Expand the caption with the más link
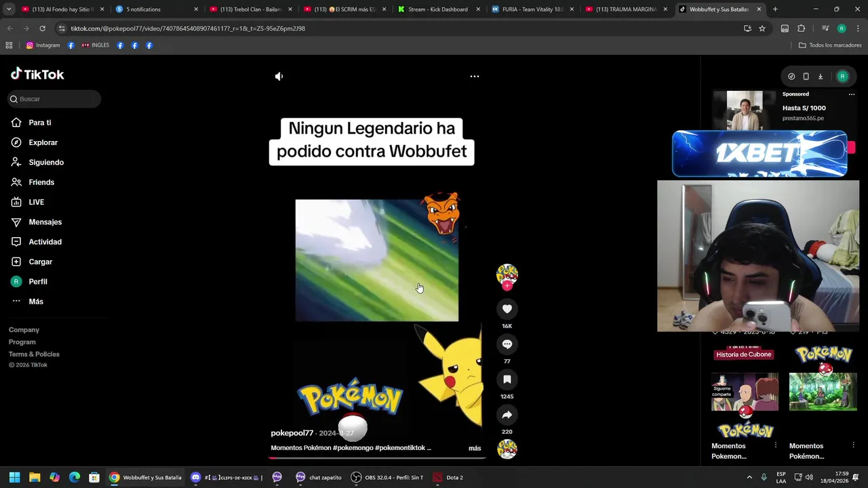This screenshot has height=488, width=868. pos(475,448)
